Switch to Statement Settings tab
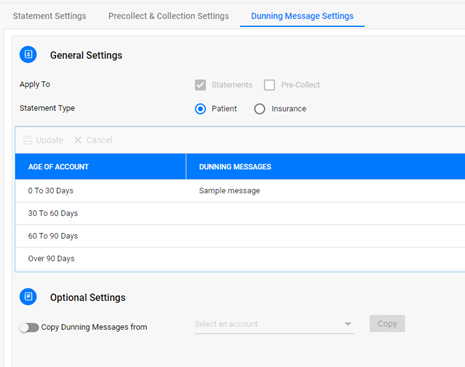Screen dimensions: 465x367 [x=49, y=16]
